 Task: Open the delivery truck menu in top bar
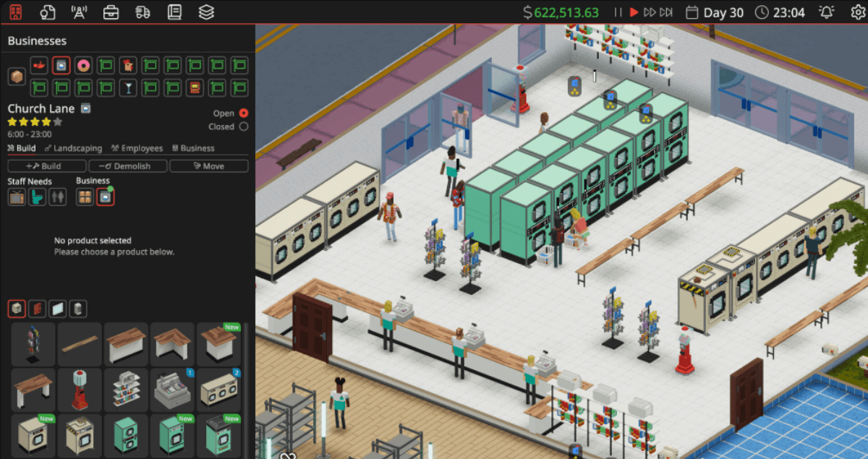point(142,12)
